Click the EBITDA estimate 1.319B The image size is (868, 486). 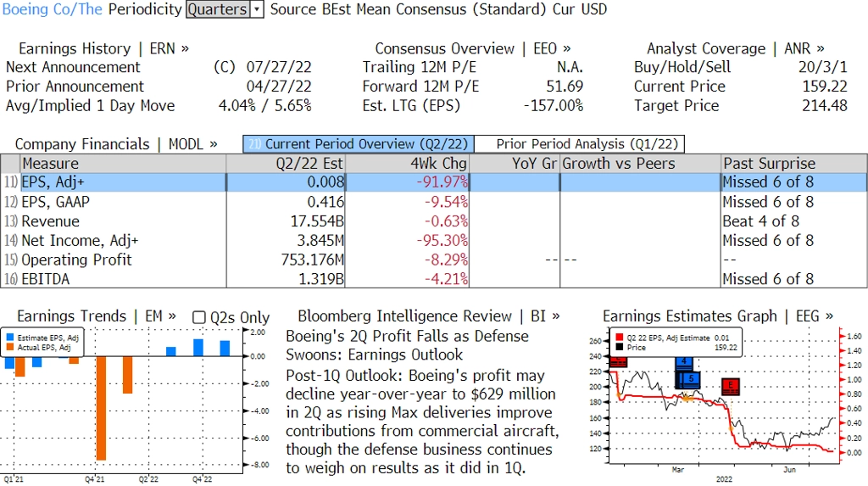[x=321, y=279]
